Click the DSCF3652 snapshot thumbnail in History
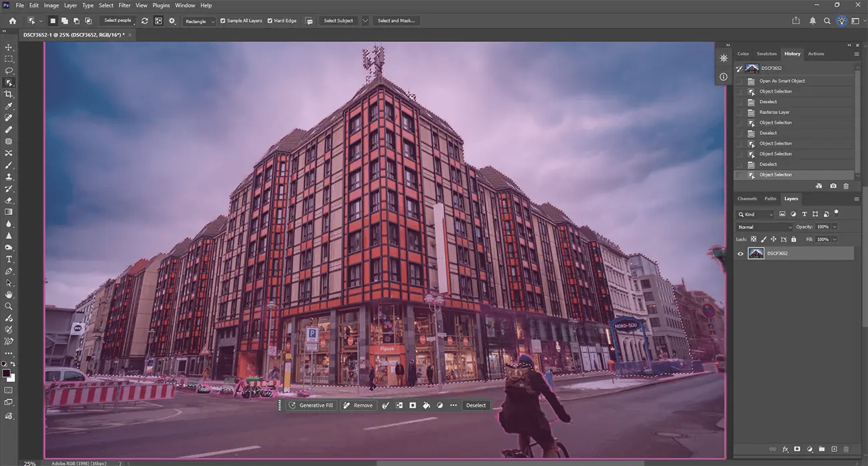The image size is (868, 466). (752, 68)
